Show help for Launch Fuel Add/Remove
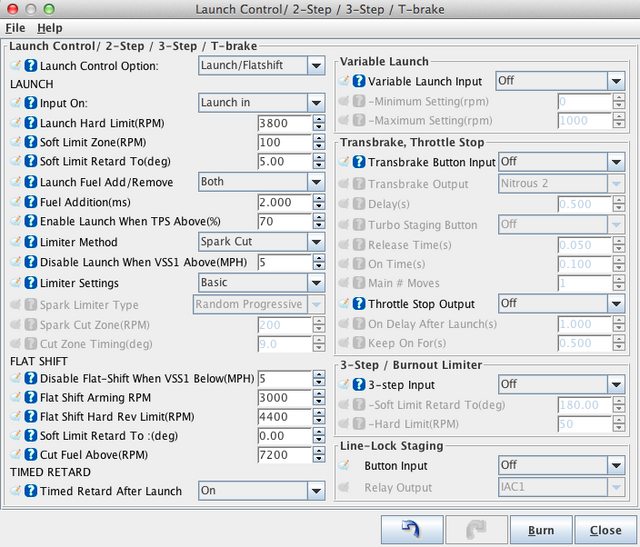The height and width of the screenshot is (547, 640). pos(31,182)
